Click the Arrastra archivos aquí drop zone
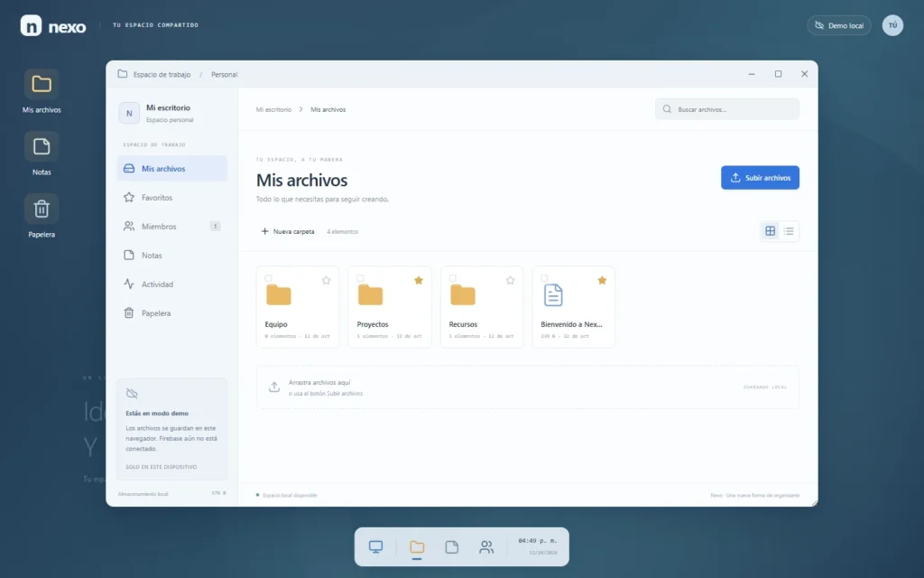Viewport: 924px width, 578px height. click(x=528, y=387)
